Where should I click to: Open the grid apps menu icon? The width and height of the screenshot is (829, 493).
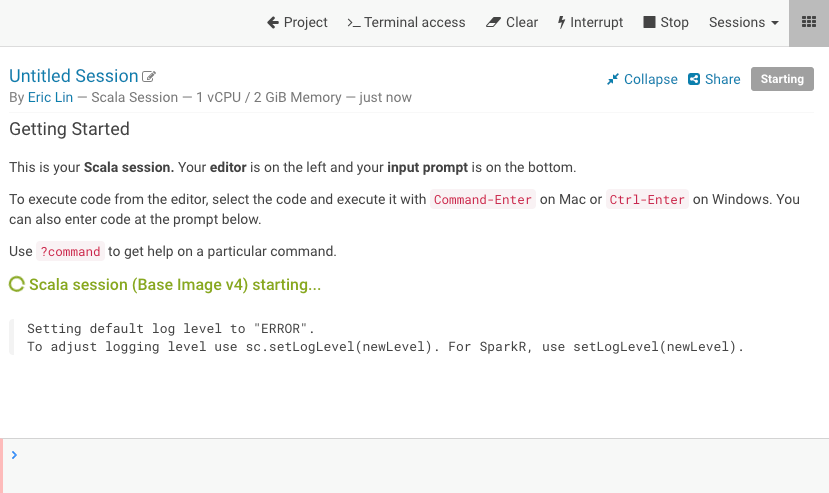pos(809,22)
